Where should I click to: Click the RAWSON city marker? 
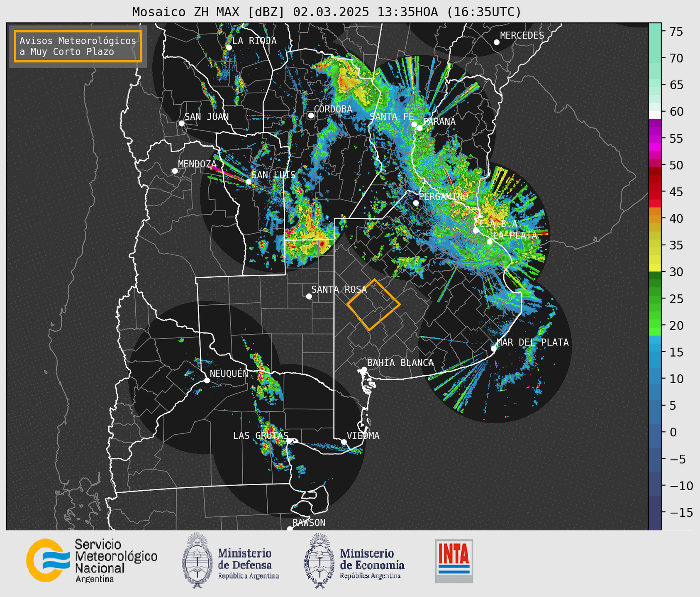coord(290,528)
